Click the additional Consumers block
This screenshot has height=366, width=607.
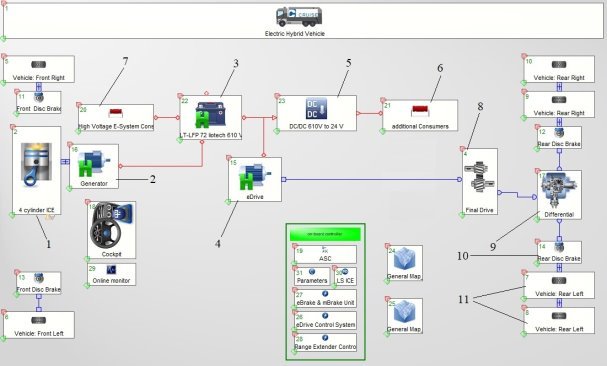point(420,115)
